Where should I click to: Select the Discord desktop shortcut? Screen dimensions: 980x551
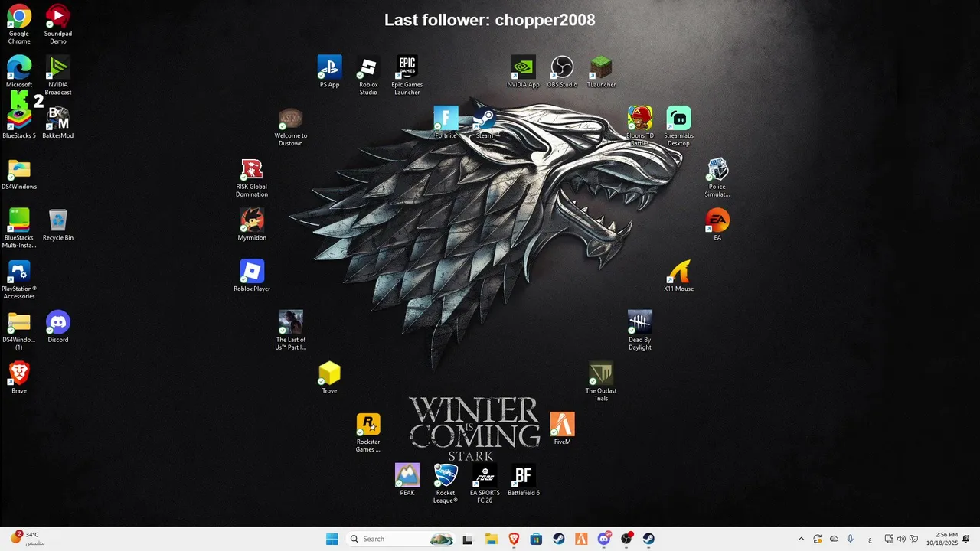(x=58, y=327)
